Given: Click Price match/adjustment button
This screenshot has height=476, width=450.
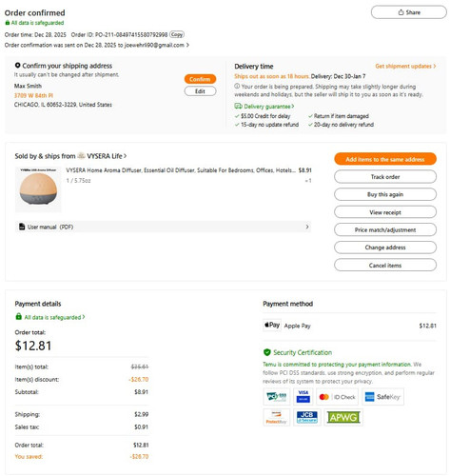Looking at the screenshot, I should [385, 229].
